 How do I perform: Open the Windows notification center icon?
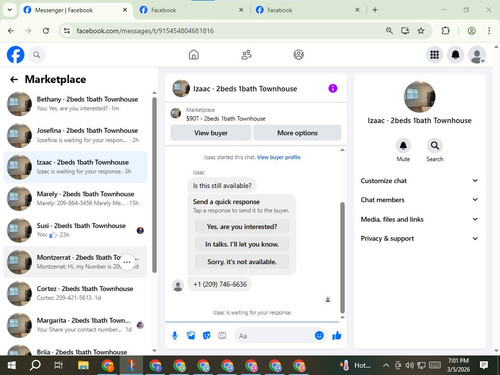click(484, 365)
